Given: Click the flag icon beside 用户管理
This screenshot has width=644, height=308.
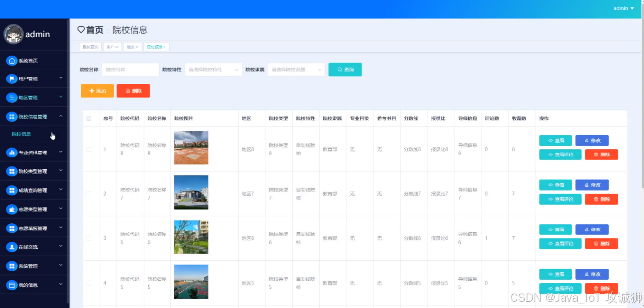Looking at the screenshot, I should coord(12,79).
